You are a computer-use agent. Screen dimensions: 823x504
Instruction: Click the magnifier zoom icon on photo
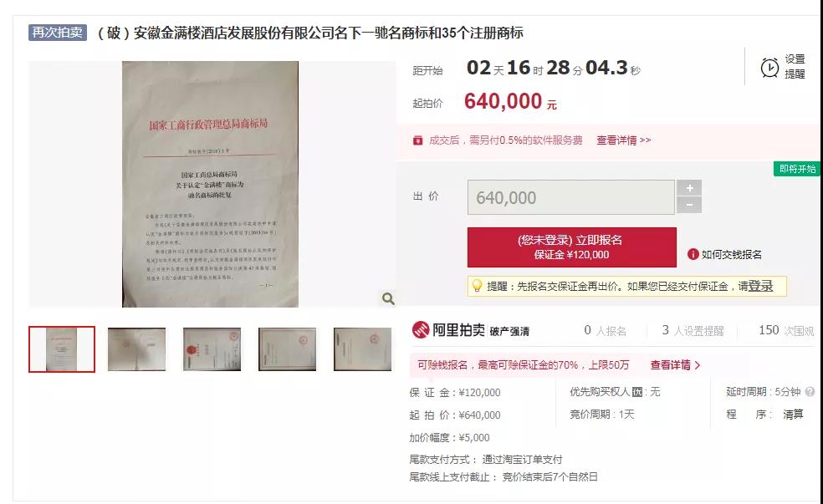coord(388,298)
